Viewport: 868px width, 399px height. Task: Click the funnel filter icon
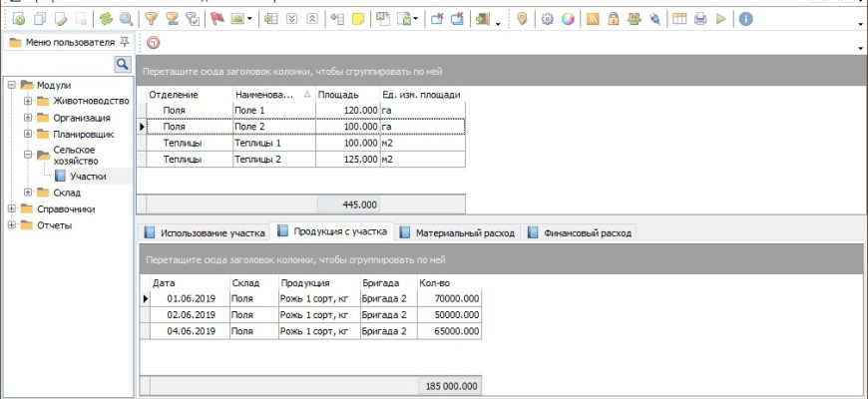coord(152,19)
